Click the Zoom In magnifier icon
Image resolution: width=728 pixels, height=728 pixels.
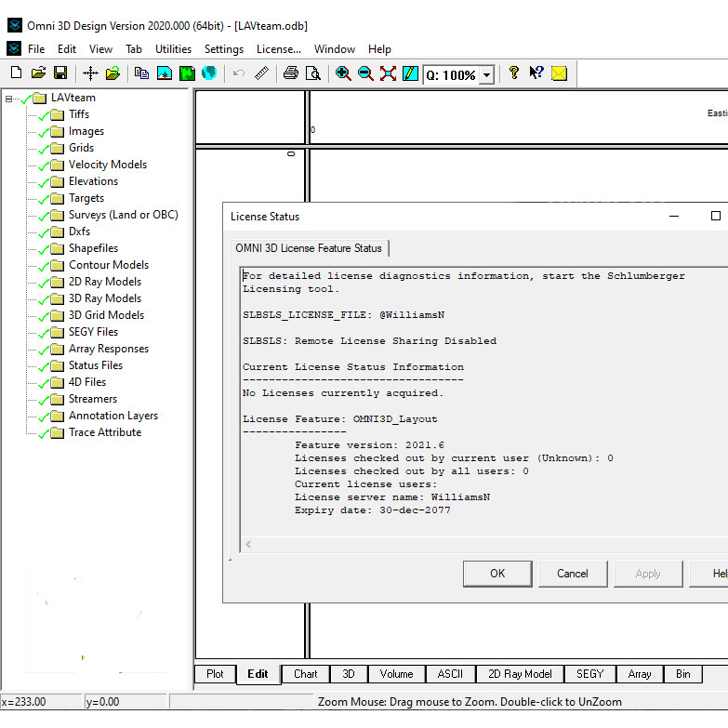point(343,73)
